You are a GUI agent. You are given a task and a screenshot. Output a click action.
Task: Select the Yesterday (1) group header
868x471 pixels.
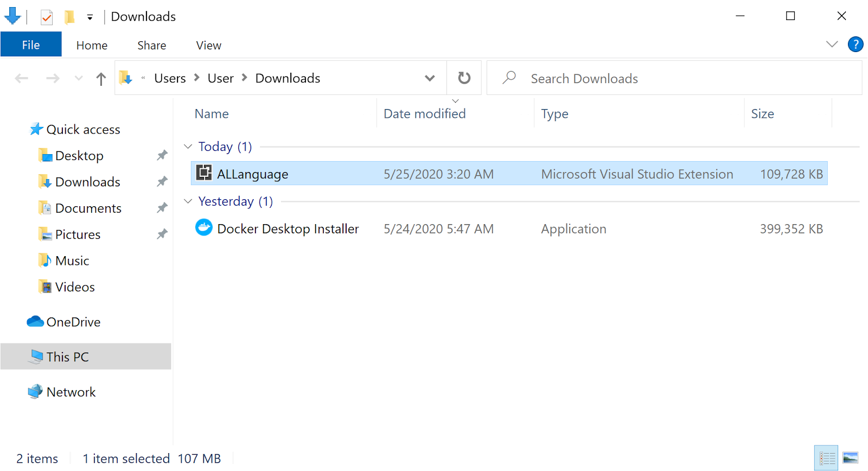tap(235, 201)
